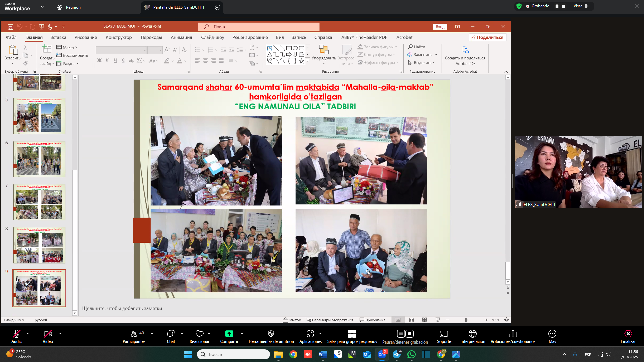Toggle Vídeo camera on

tap(48, 336)
